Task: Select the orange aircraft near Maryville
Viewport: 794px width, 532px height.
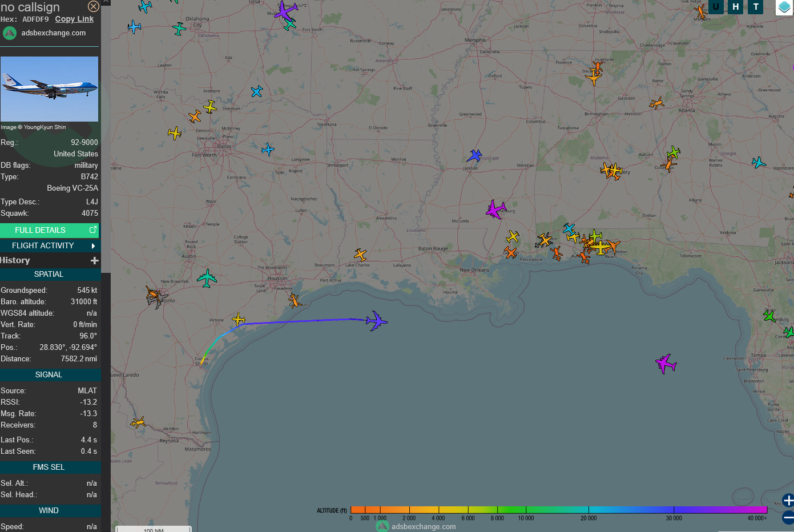Action: click(x=700, y=11)
